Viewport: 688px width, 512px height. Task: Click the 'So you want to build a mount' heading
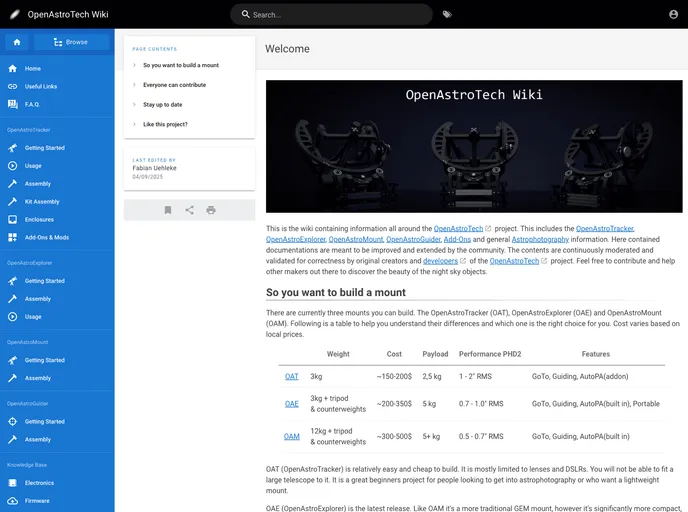pos(336,293)
